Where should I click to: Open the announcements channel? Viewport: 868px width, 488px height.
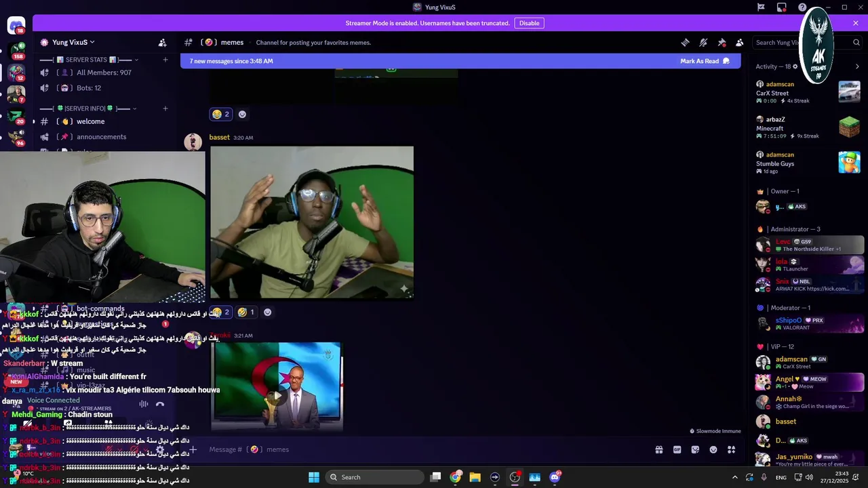(x=103, y=137)
